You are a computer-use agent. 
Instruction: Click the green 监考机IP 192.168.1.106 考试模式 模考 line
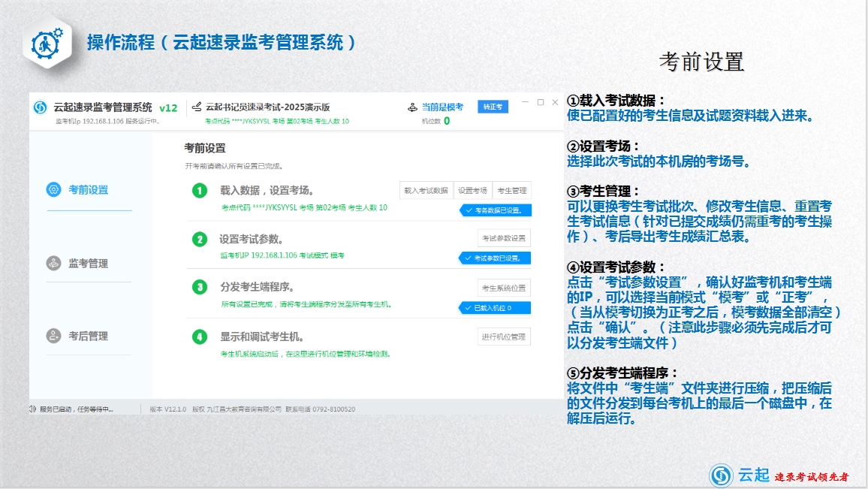point(282,255)
